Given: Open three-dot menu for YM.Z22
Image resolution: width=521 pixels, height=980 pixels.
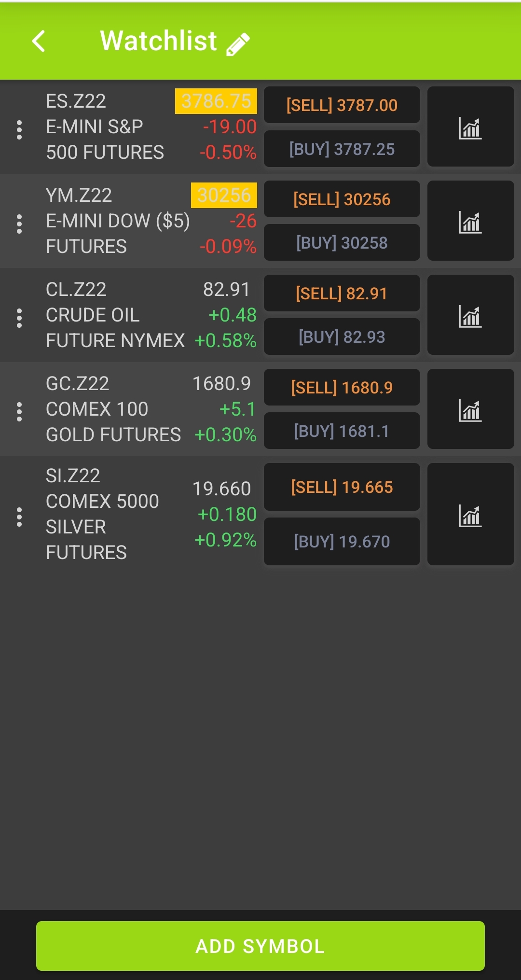Looking at the screenshot, I should click(x=19, y=224).
